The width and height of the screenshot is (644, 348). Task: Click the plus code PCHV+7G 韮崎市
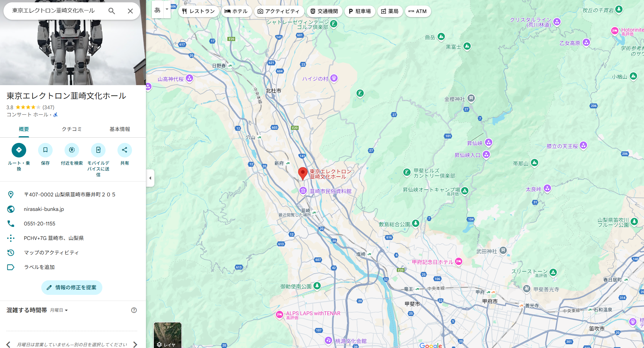pyautogui.click(x=54, y=238)
